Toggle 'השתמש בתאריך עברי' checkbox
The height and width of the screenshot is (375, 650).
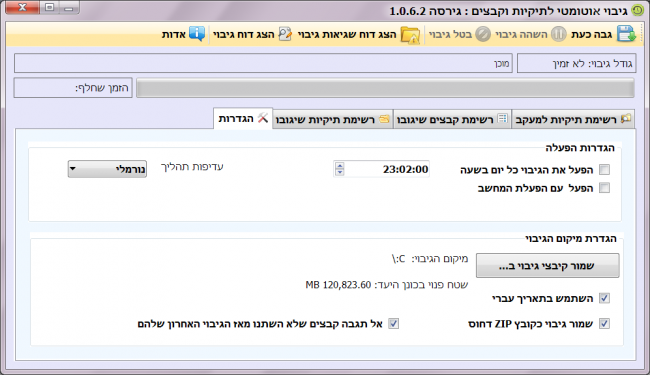(x=604, y=298)
